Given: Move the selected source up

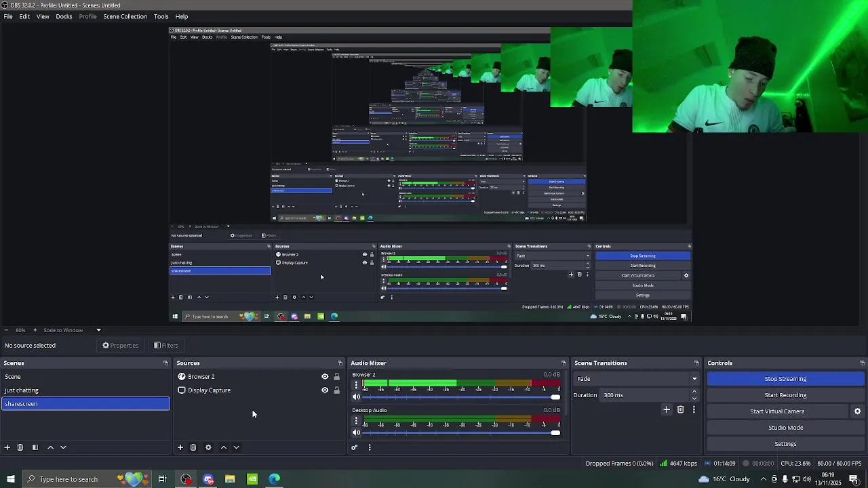Looking at the screenshot, I should [224, 447].
